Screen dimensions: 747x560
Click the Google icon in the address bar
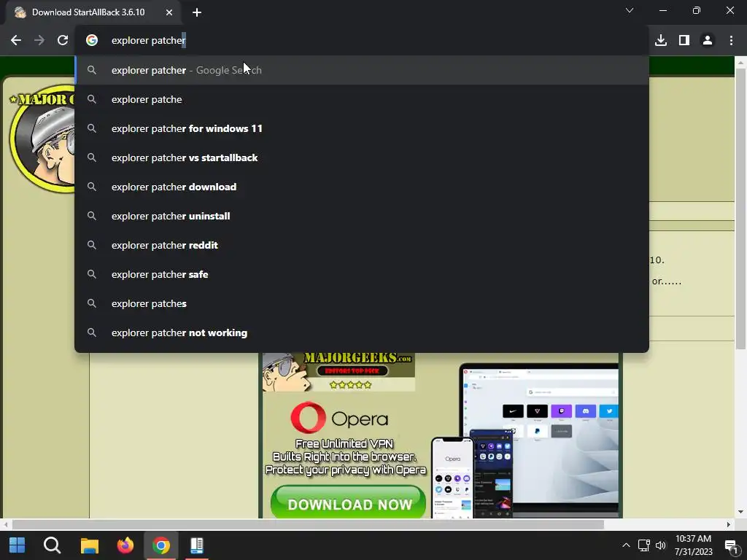tap(92, 41)
